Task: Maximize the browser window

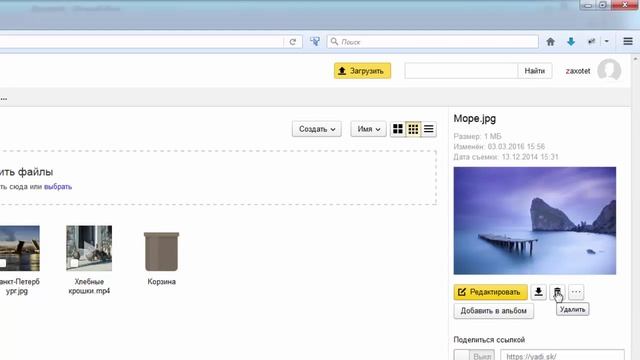Action: coord(603,5)
